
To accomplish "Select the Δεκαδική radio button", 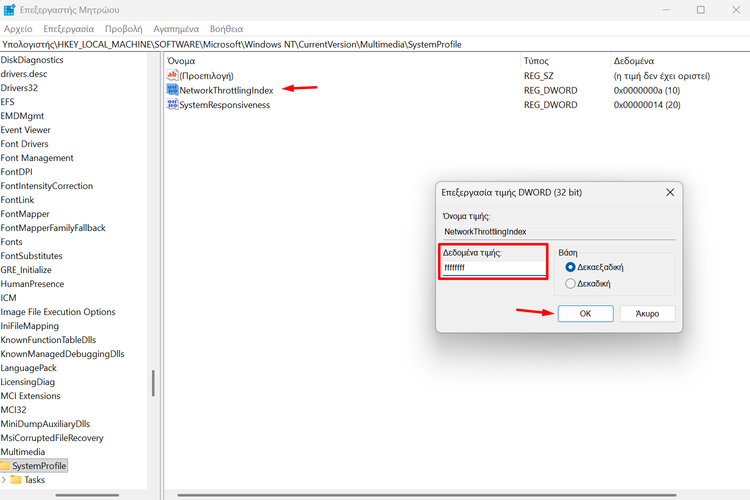I will click(x=570, y=284).
